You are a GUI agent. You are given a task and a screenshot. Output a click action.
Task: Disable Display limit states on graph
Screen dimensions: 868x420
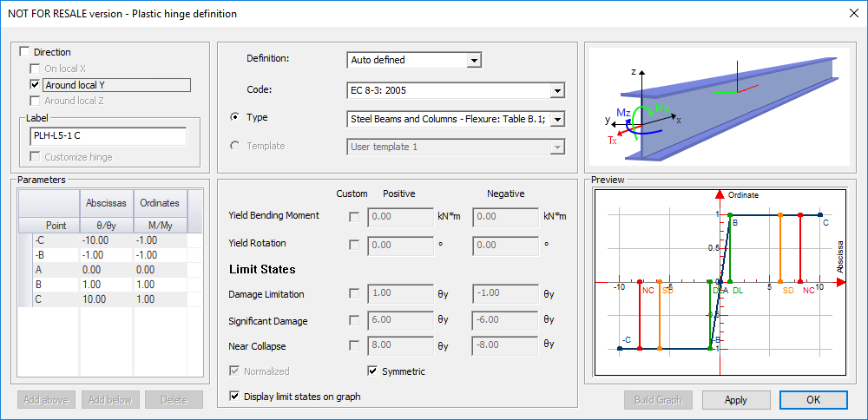(234, 397)
